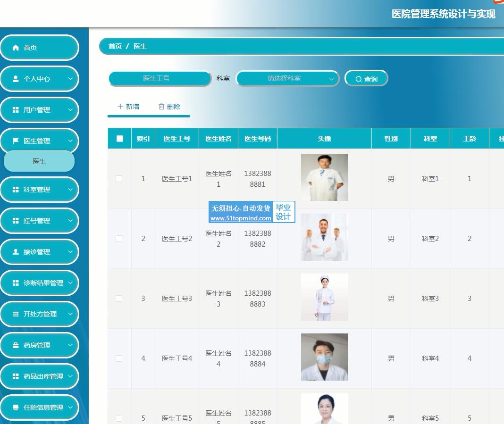Click the flag icon beside 医生管理
The height and width of the screenshot is (424, 504).
tap(16, 141)
